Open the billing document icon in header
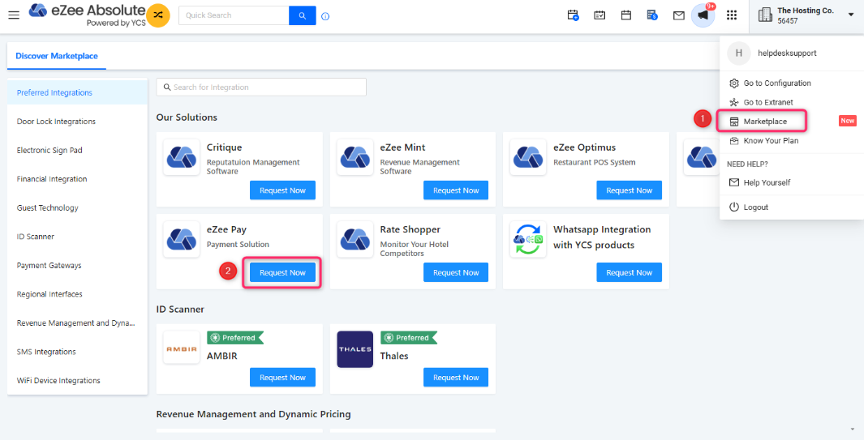The height and width of the screenshot is (440, 868). [652, 15]
